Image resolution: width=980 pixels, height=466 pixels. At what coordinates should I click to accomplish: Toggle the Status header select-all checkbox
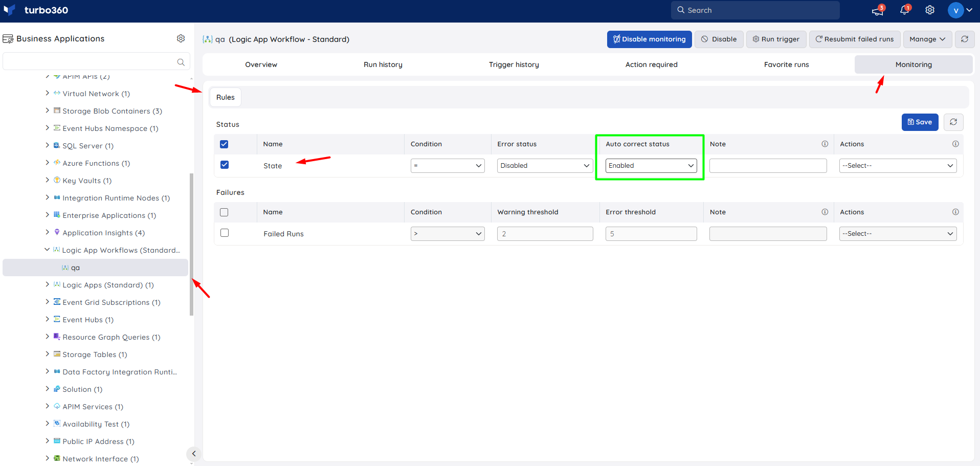point(224,144)
